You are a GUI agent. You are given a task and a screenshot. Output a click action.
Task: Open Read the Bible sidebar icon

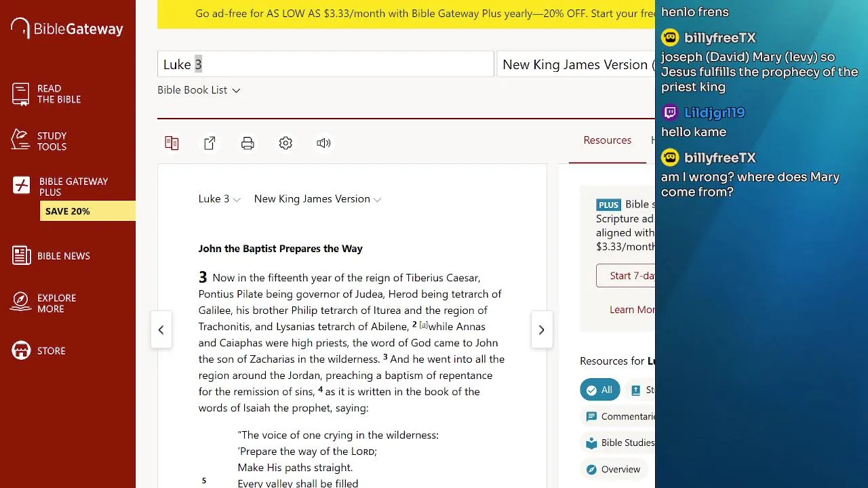(x=20, y=94)
